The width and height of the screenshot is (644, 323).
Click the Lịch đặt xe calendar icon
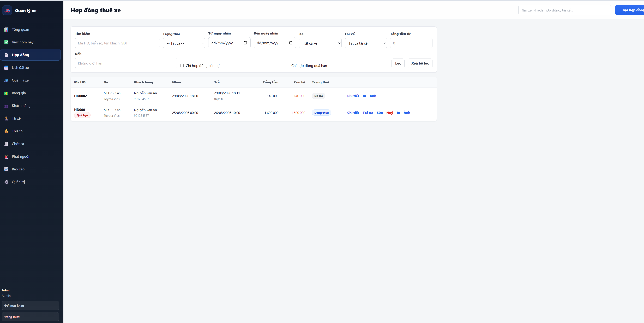(x=6, y=68)
